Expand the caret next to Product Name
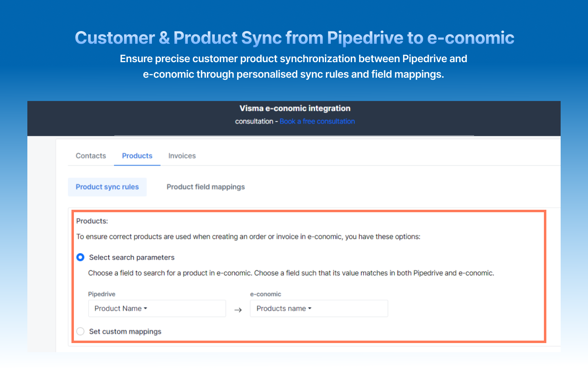The width and height of the screenshot is (588, 368). 145,308
